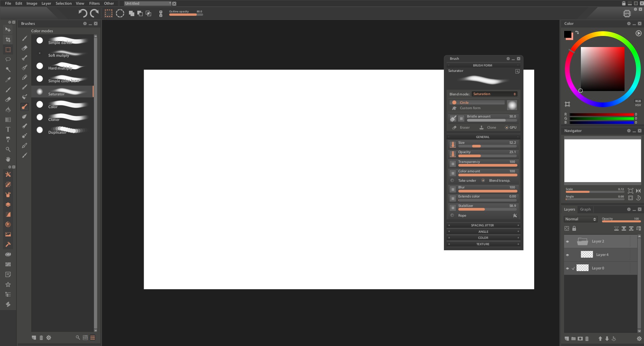Image resolution: width=644 pixels, height=346 pixels.
Task: Click the Undo arrow in the toolbar
Action: [x=83, y=13]
